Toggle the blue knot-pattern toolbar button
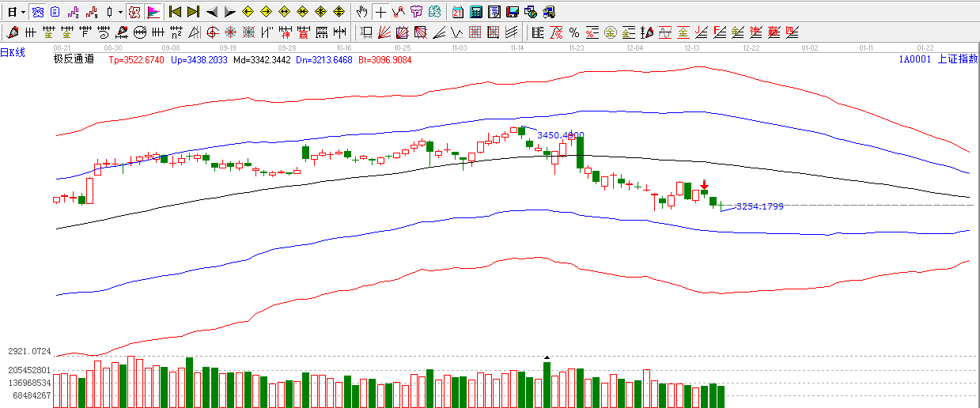 pos(37,12)
